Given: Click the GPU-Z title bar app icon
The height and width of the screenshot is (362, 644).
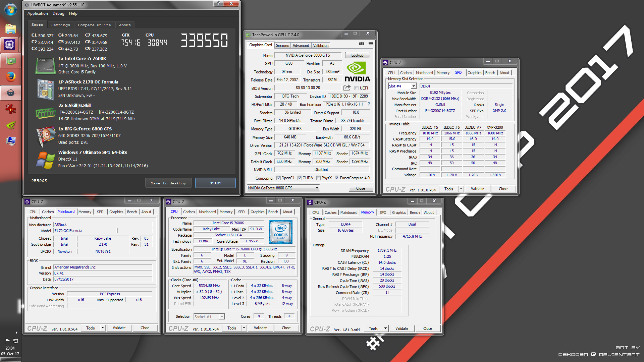Looking at the screenshot, I should coord(248,35).
